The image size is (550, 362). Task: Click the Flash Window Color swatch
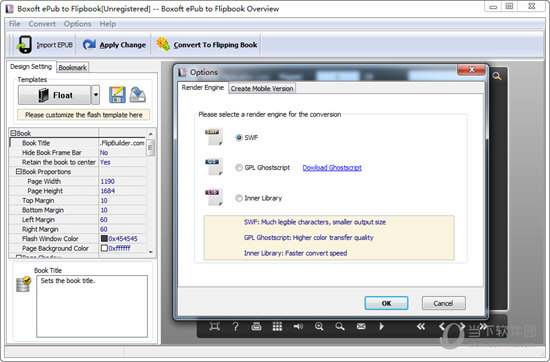(x=104, y=239)
